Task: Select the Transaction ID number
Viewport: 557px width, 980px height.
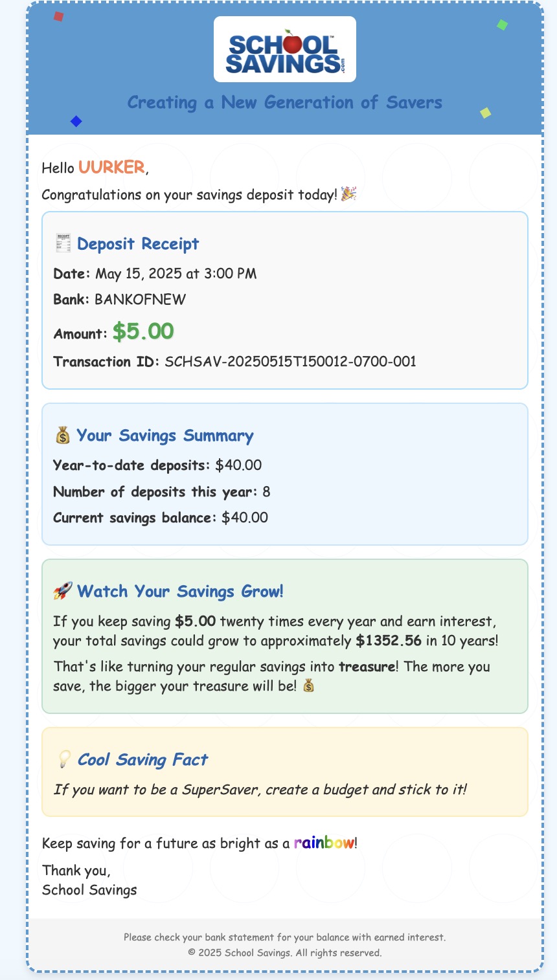Action: pos(290,361)
